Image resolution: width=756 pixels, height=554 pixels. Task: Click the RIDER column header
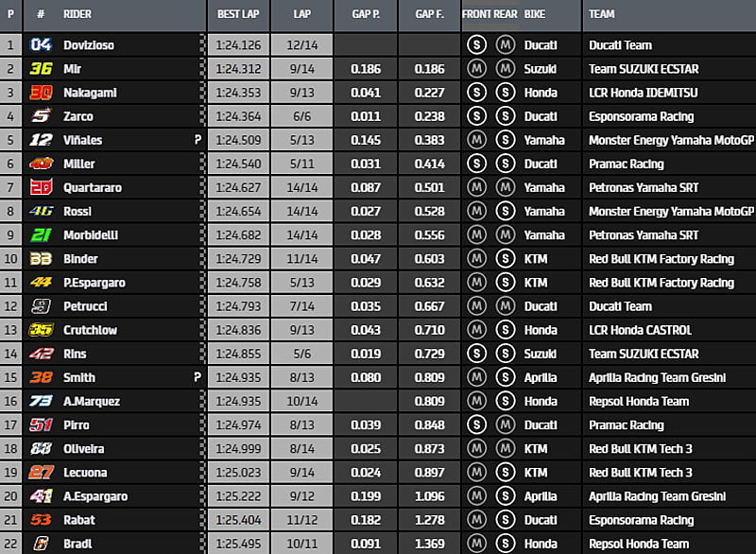click(x=77, y=15)
